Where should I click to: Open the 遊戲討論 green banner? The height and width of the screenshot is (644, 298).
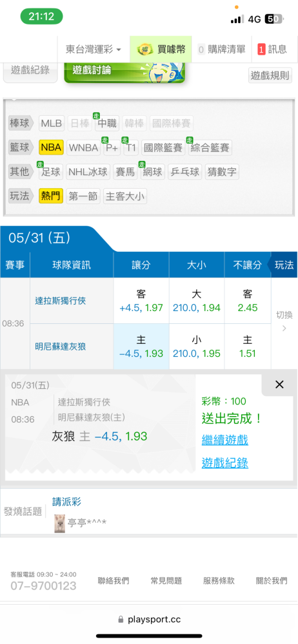click(x=124, y=72)
